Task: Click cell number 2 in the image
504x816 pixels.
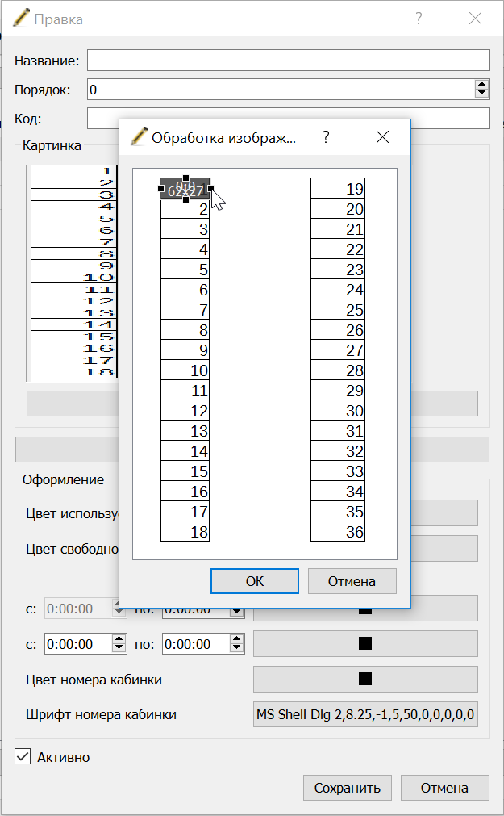Action: pyautogui.click(x=185, y=209)
